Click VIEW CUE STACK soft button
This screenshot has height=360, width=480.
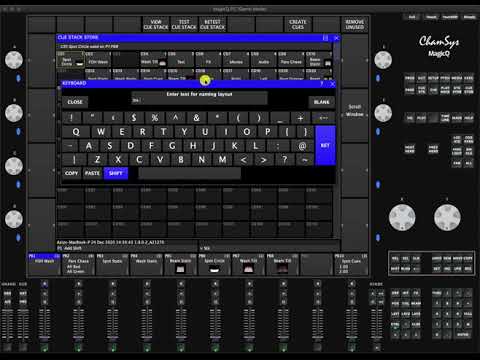pos(156,25)
